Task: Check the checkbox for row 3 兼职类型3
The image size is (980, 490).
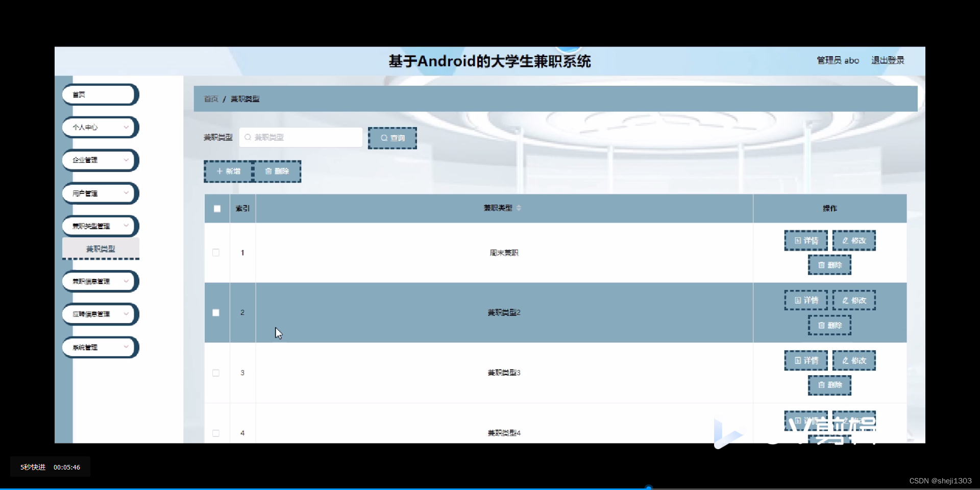Action: (216, 373)
